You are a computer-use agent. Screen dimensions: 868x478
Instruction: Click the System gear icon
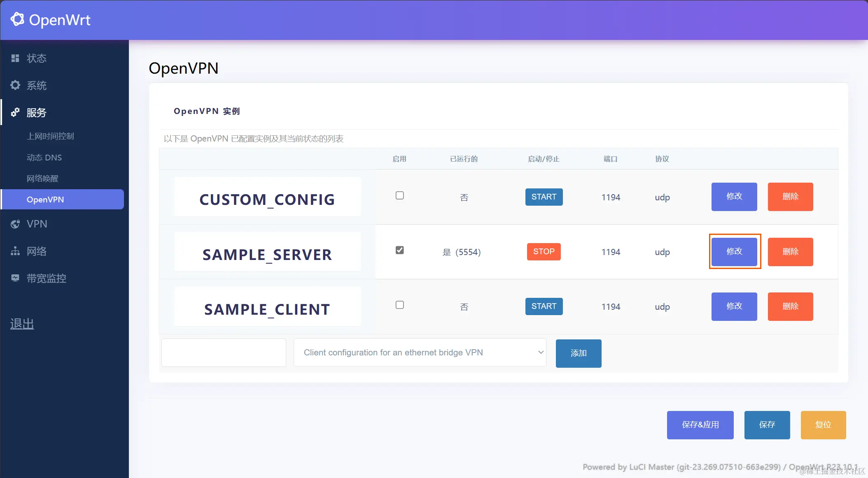point(15,85)
